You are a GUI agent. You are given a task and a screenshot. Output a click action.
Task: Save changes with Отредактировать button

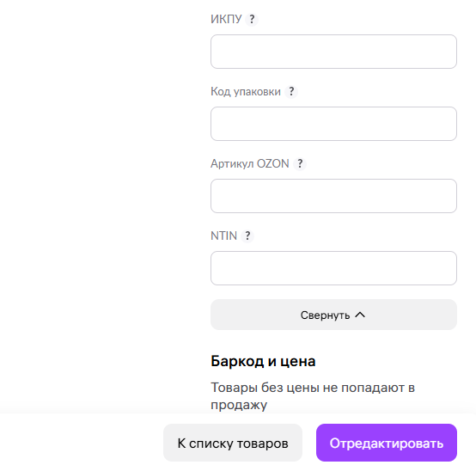[x=387, y=443]
